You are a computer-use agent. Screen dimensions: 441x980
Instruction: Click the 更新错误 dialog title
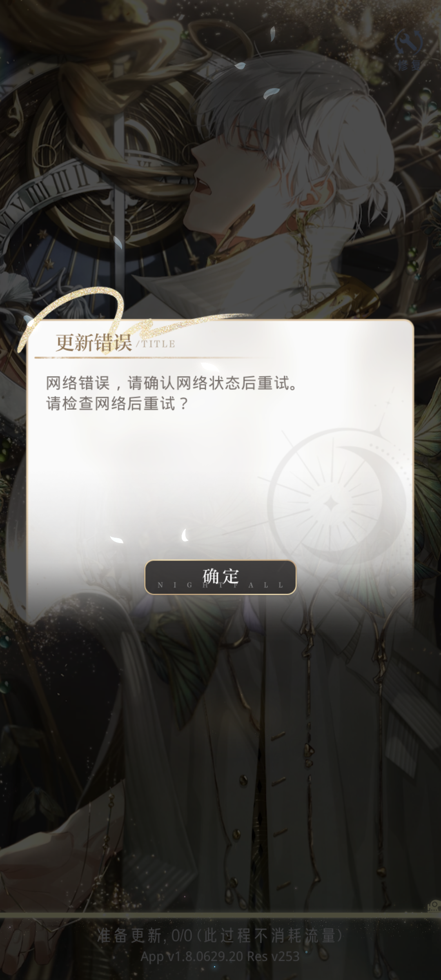[94, 342]
